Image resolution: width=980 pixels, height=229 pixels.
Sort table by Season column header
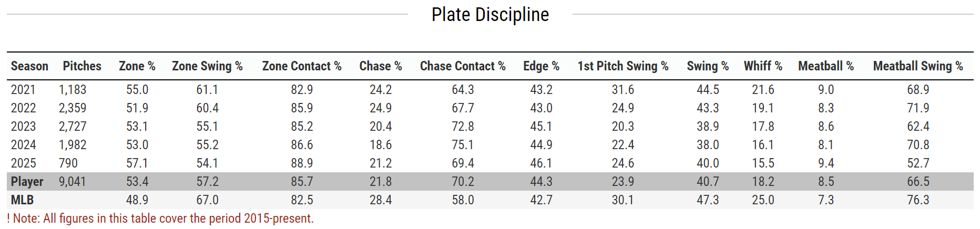(29, 66)
